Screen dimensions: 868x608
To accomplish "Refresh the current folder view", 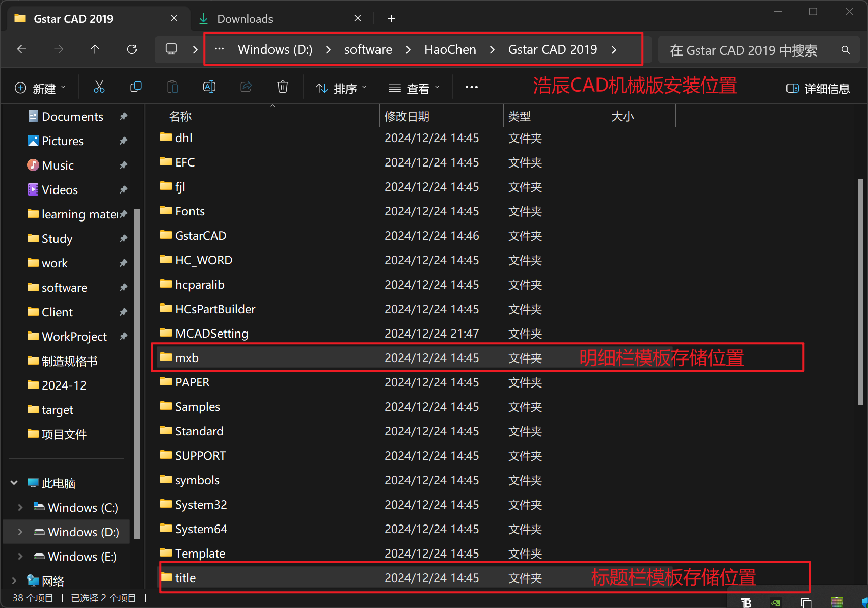I will click(x=132, y=49).
